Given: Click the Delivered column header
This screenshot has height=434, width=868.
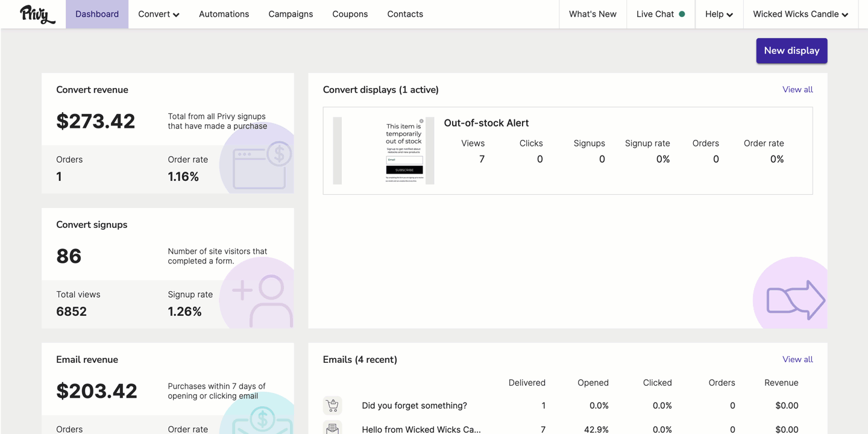Looking at the screenshot, I should pos(527,383).
